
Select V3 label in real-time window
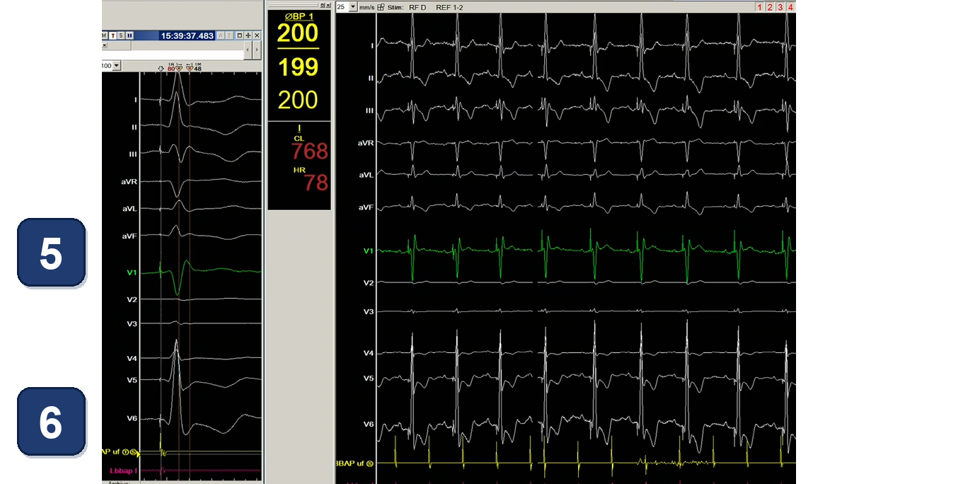(368, 311)
